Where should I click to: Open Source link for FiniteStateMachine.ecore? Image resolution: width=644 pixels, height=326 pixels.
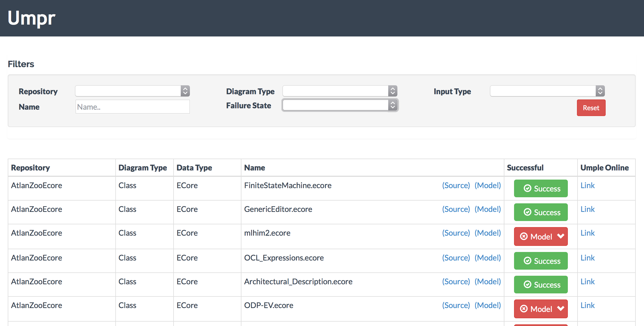pos(456,185)
